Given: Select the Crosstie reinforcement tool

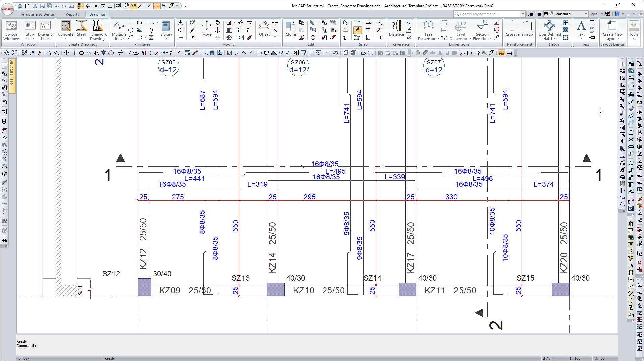Looking at the screenshot, I should [513, 30].
